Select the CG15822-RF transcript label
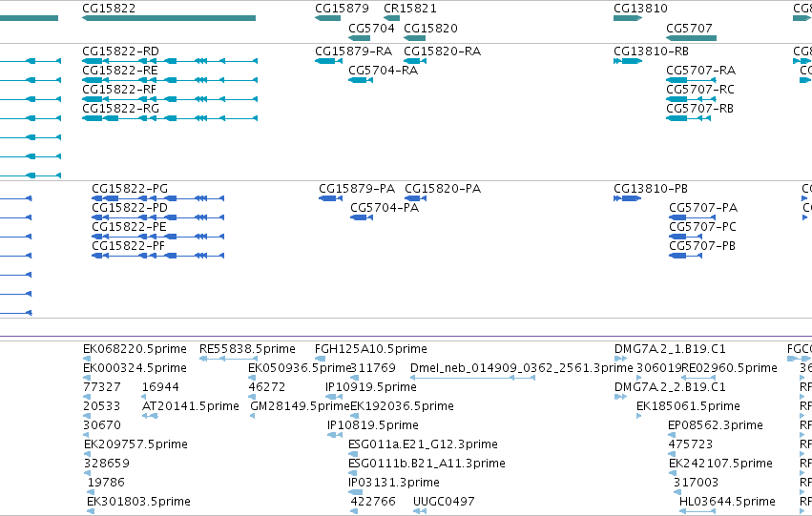812x516 pixels. click(x=119, y=89)
